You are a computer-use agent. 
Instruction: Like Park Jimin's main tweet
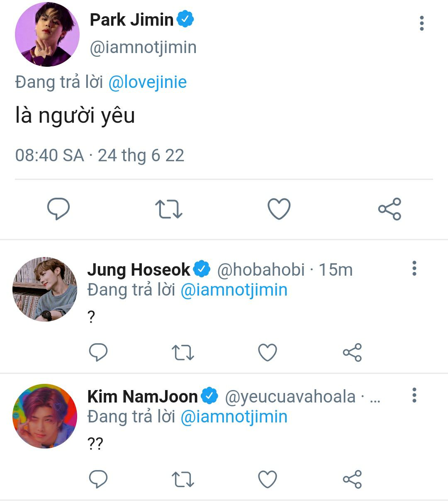279,209
